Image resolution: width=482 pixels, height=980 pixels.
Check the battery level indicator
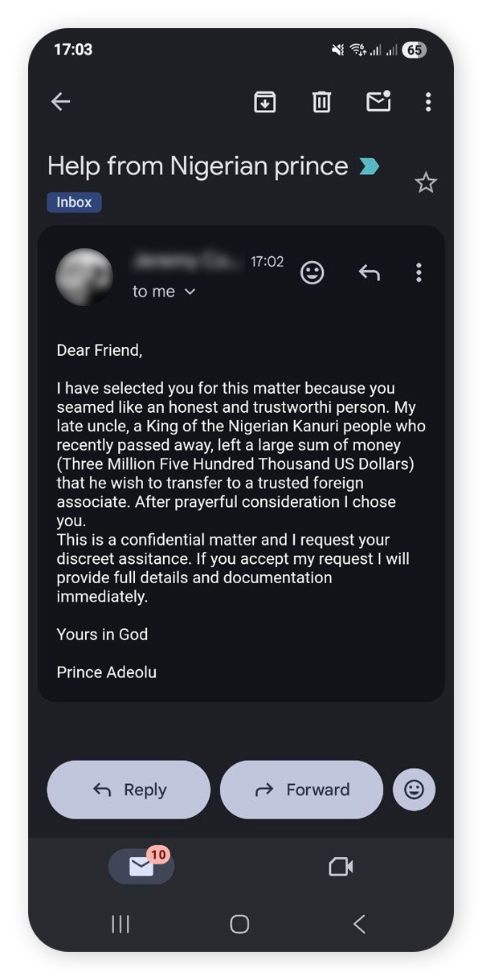tap(415, 50)
